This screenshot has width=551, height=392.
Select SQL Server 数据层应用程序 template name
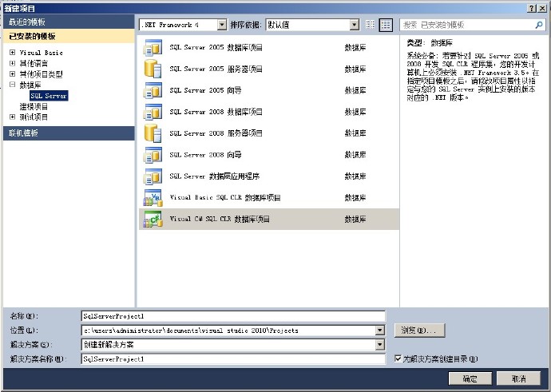tap(215, 176)
